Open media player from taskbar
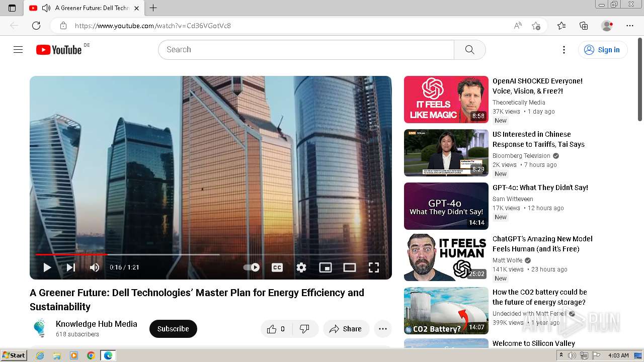Screen dimensions: 644x362 (x=74, y=355)
